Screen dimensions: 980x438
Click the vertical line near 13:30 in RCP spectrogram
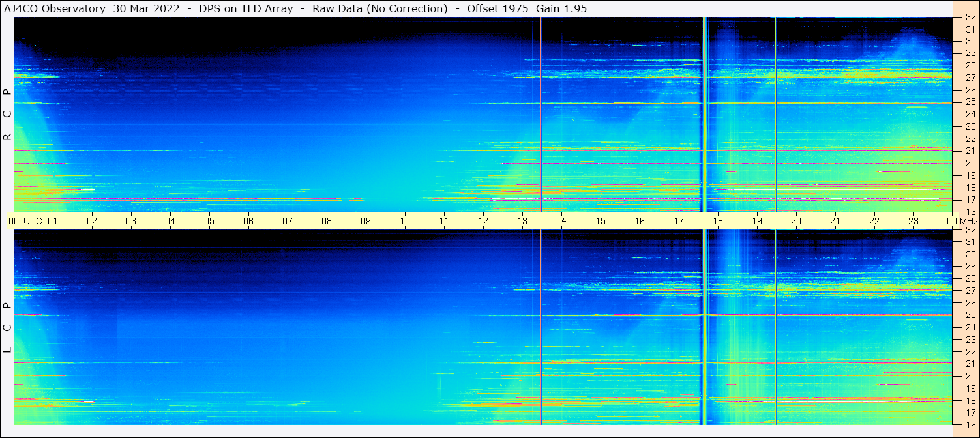point(541,115)
